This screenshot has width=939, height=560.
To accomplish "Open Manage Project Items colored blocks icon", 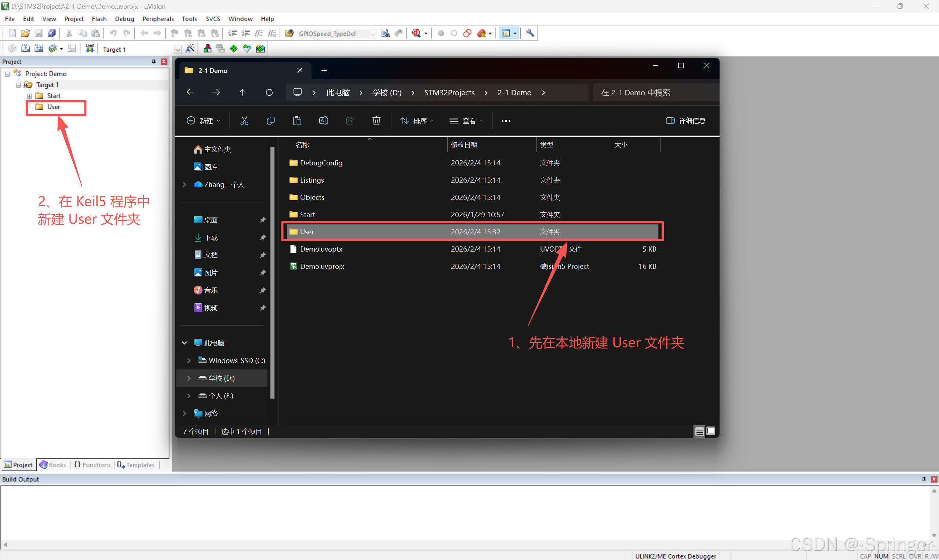I will [207, 49].
